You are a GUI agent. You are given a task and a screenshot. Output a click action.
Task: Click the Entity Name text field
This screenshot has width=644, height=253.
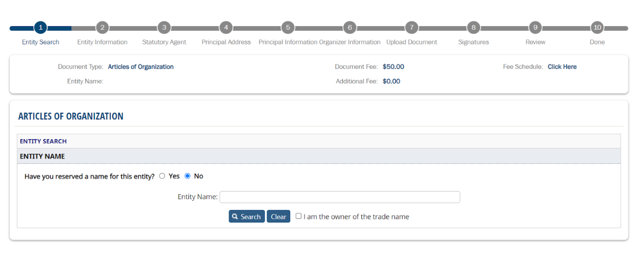point(340,197)
